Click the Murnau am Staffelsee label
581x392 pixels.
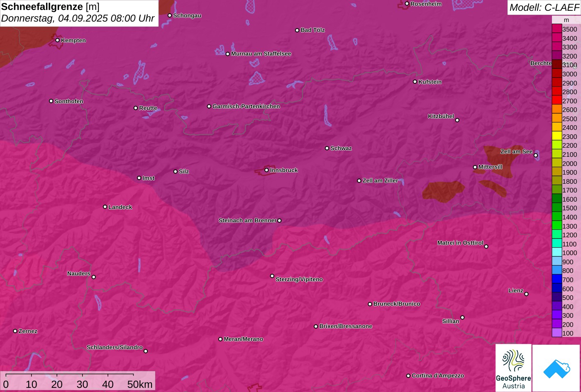pyautogui.click(x=261, y=54)
